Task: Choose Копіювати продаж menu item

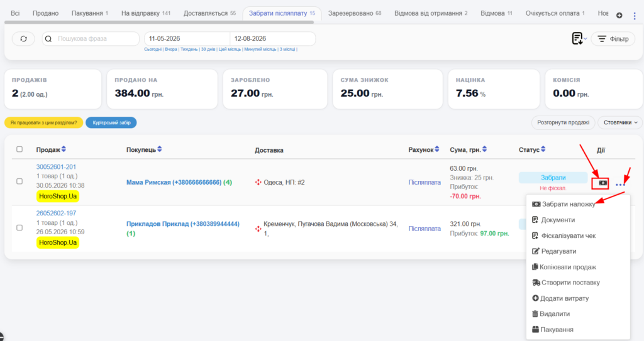Action: pos(564,267)
